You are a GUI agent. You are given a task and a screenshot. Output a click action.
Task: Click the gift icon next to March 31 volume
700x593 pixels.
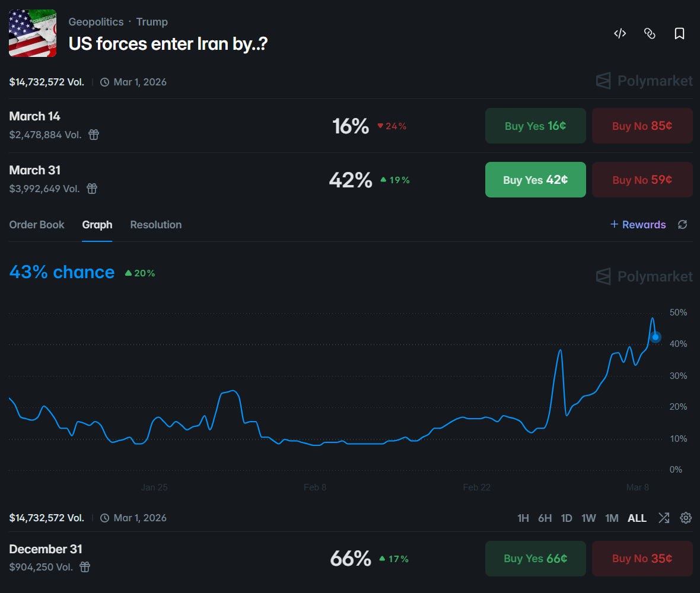pyautogui.click(x=93, y=189)
